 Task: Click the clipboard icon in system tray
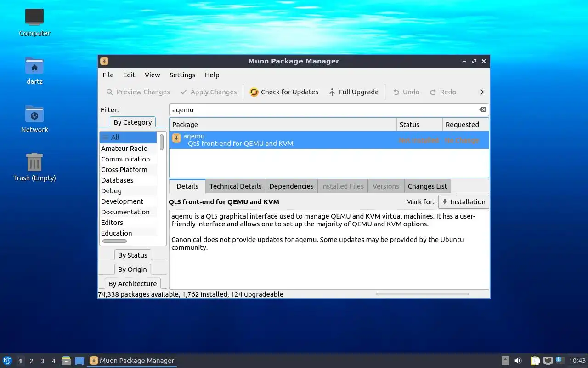coord(535,361)
